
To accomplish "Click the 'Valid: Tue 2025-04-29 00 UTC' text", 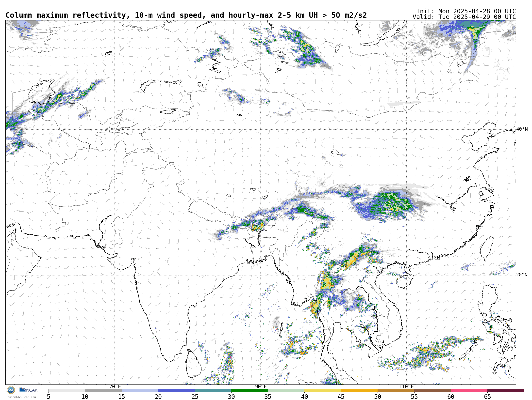I will coord(464,17).
